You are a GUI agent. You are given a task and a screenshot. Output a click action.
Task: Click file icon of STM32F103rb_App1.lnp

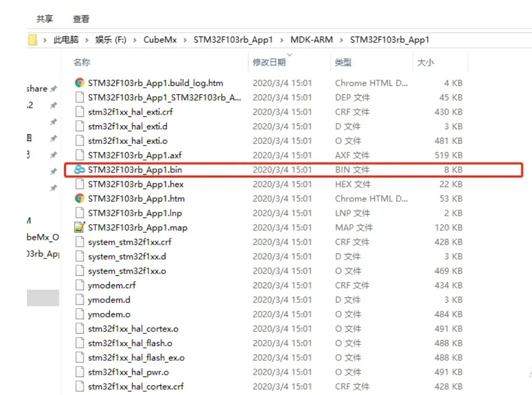(x=79, y=213)
